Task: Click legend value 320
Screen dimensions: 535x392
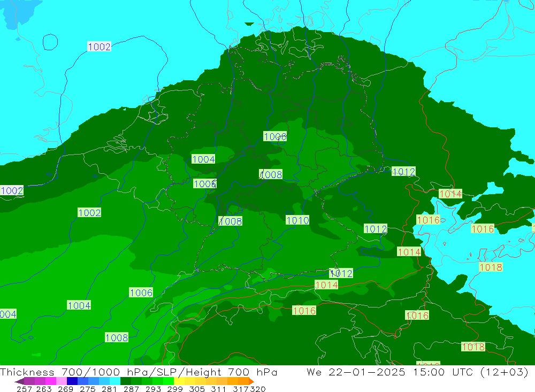Action: point(258,389)
